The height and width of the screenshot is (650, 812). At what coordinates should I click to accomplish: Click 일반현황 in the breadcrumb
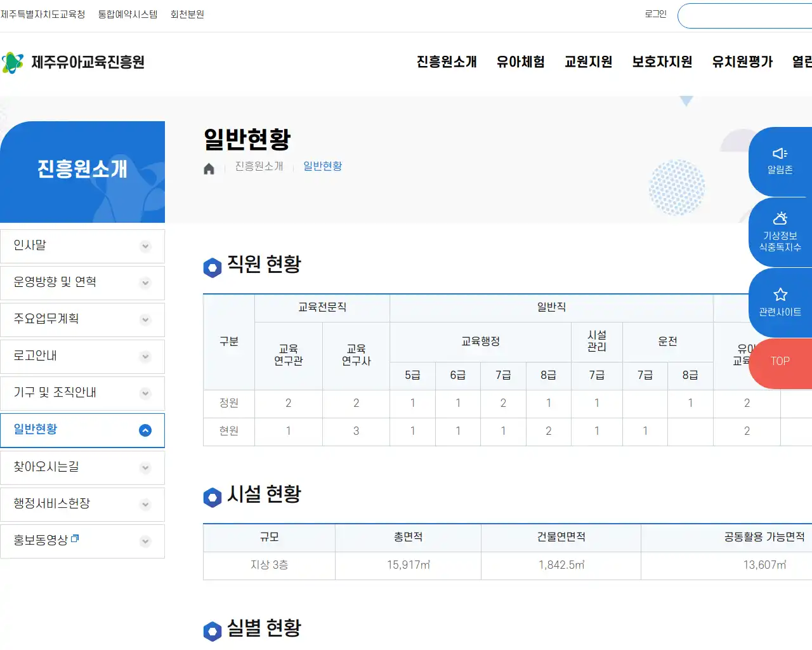coord(322,166)
